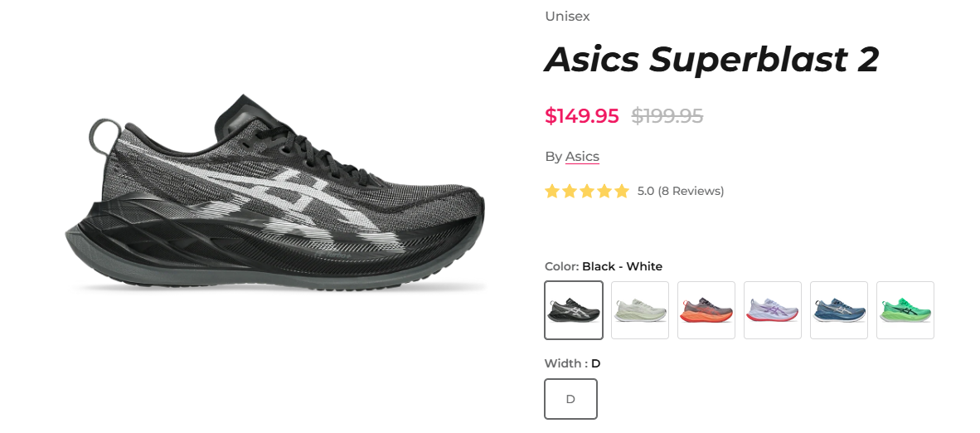This screenshot has width=980, height=433.
Task: Click the $149.95 sale price
Action: pos(582,116)
